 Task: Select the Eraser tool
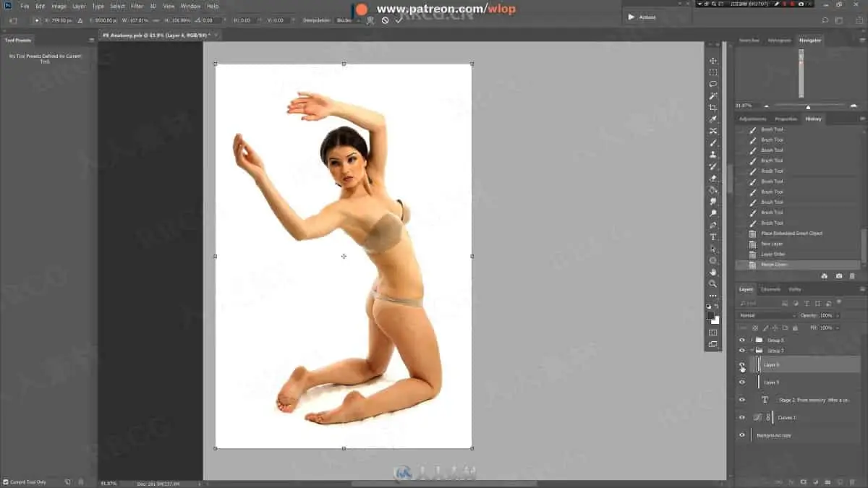pos(713,178)
